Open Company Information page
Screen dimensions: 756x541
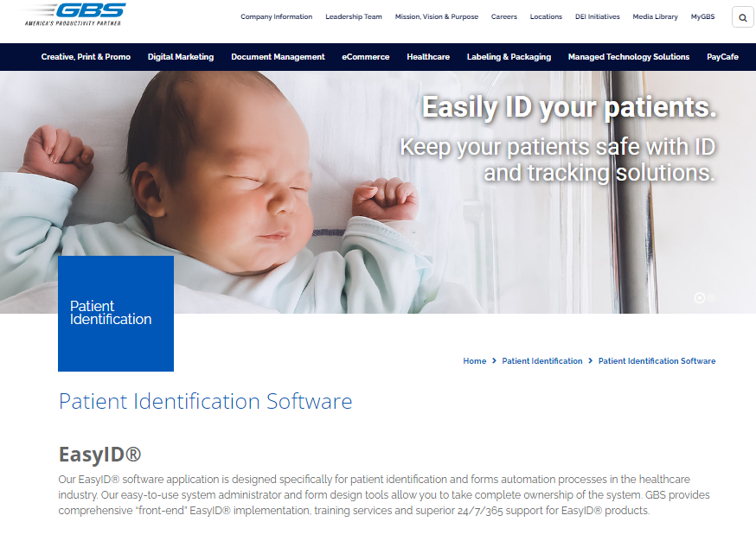point(276,16)
